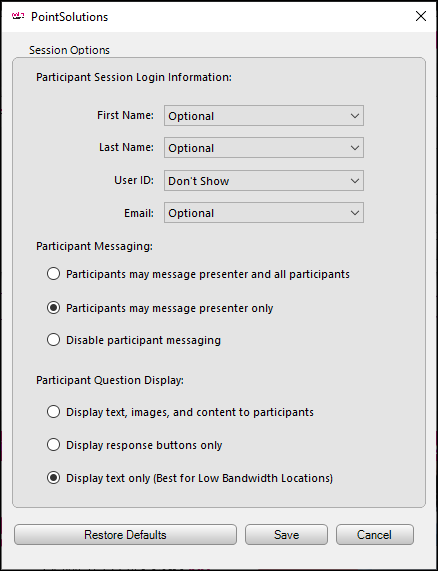
Task: Cancel the session options dialog
Action: click(x=375, y=535)
